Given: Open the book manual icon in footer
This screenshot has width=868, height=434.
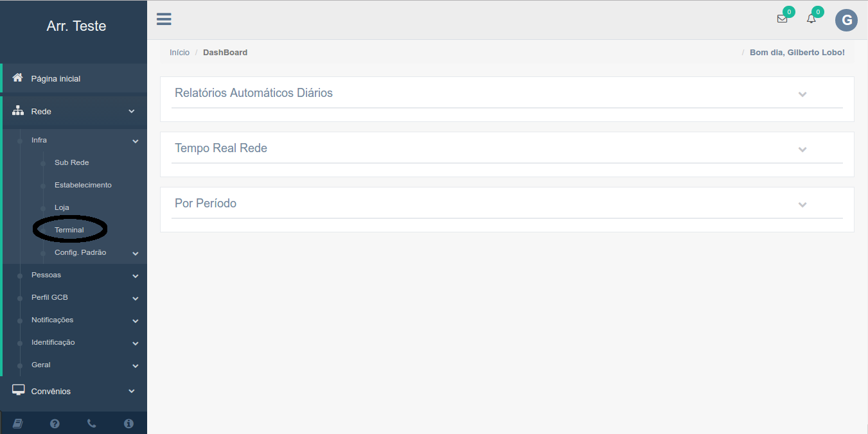Looking at the screenshot, I should [x=18, y=423].
